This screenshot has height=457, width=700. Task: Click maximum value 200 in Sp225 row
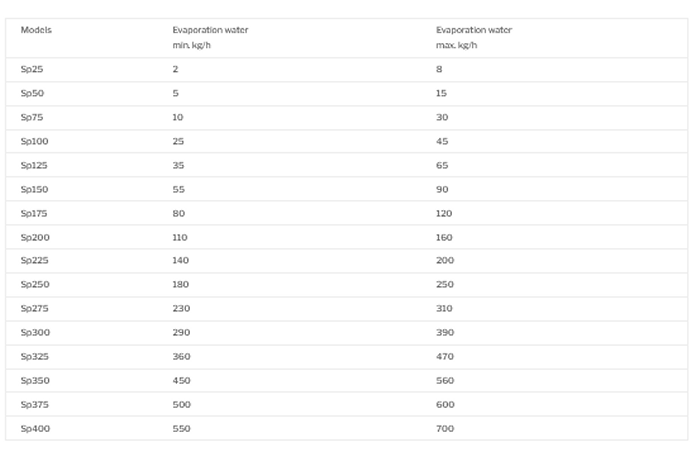[x=444, y=260]
